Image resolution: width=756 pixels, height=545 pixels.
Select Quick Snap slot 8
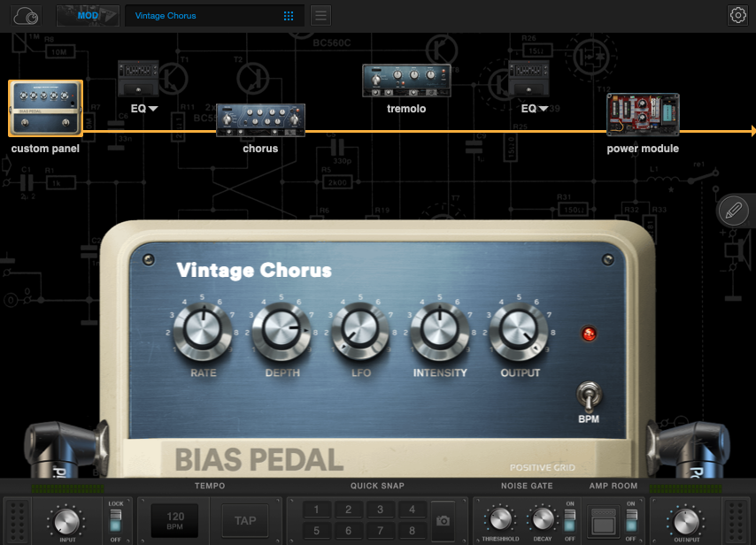click(x=412, y=531)
